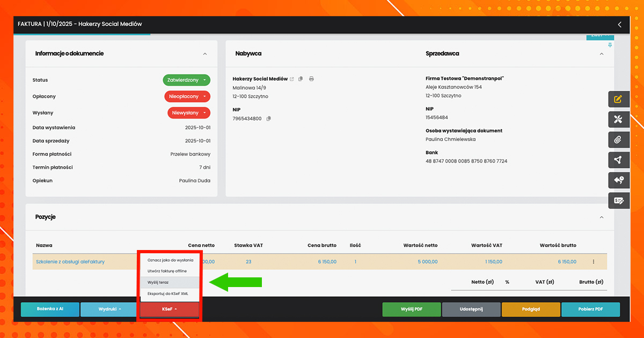The height and width of the screenshot is (338, 644).
Task: Open Szkolenie z obsługi aleFaktury item link
Action: pyautogui.click(x=70, y=262)
